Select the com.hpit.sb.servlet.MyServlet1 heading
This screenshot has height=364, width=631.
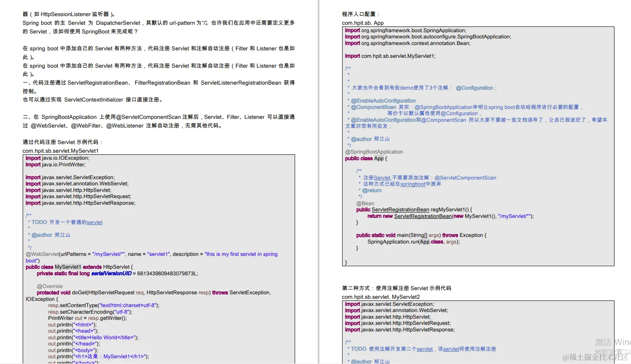[60, 151]
